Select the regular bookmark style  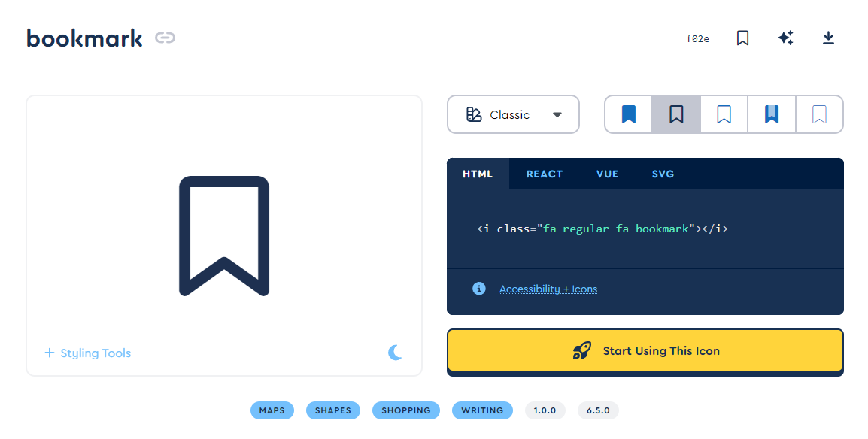(x=676, y=114)
